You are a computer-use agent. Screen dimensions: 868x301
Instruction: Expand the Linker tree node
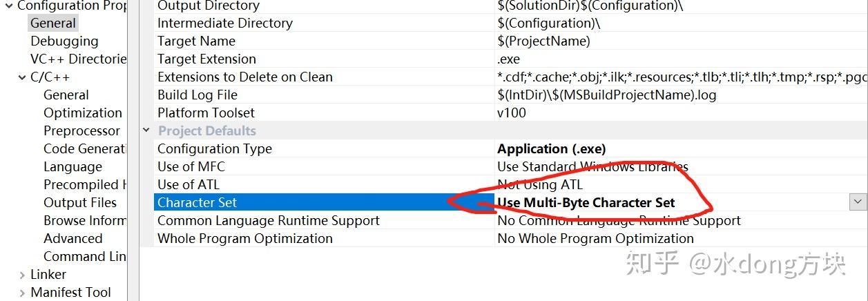pos(23,275)
